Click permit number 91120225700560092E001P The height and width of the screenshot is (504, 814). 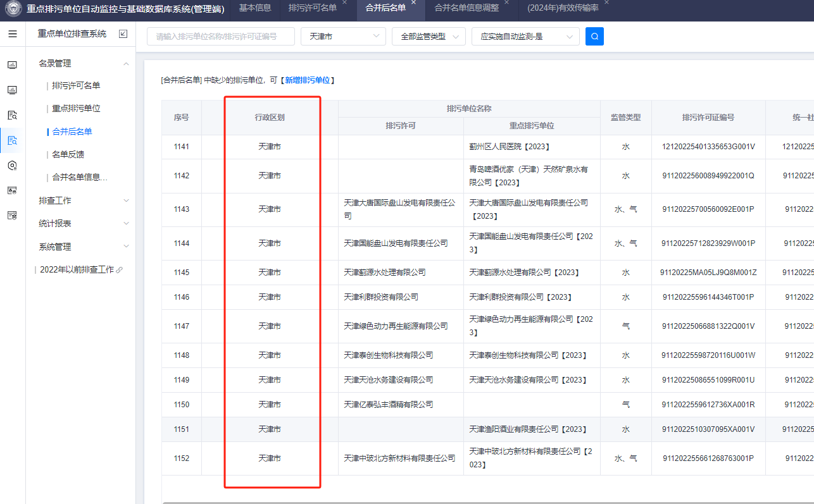[x=708, y=209]
